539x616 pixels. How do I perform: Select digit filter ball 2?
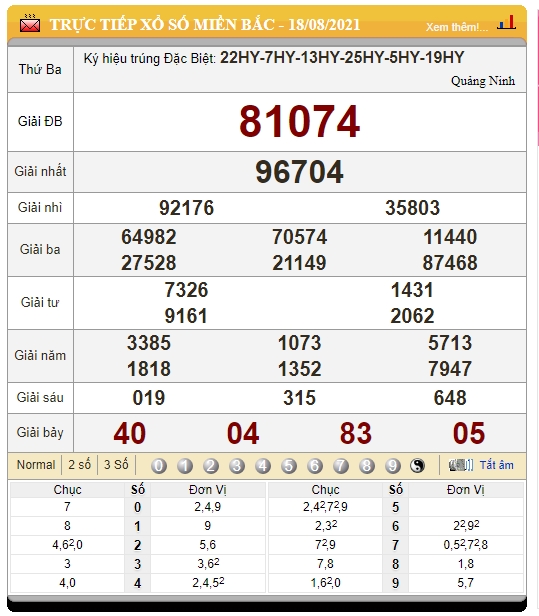[211, 466]
